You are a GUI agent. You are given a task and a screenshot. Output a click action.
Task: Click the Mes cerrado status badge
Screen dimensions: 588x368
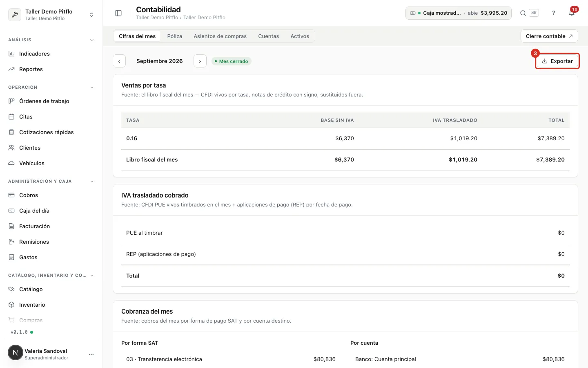click(232, 61)
